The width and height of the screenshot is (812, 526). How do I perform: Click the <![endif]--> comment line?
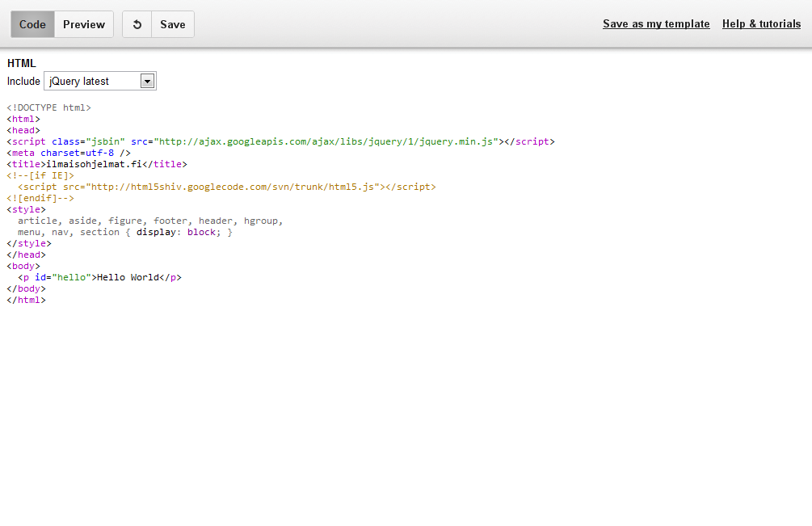(40, 198)
